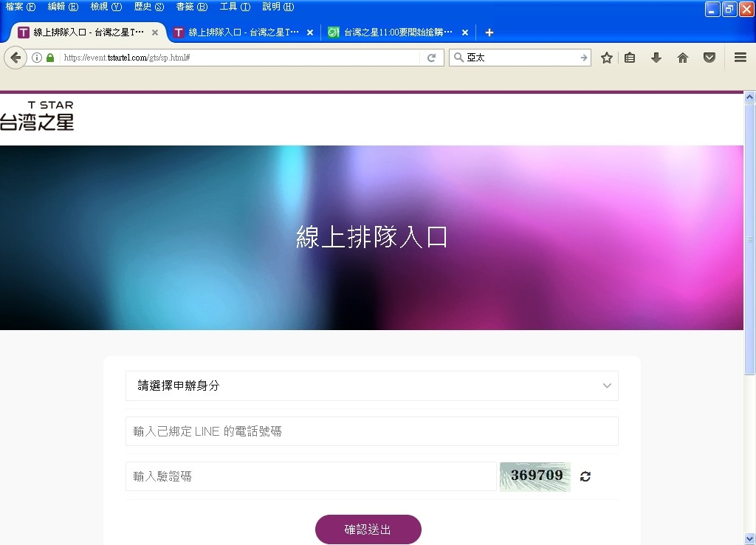The width and height of the screenshot is (756, 545).
Task: Click the vertical scrollbar thumb
Action: [750, 239]
